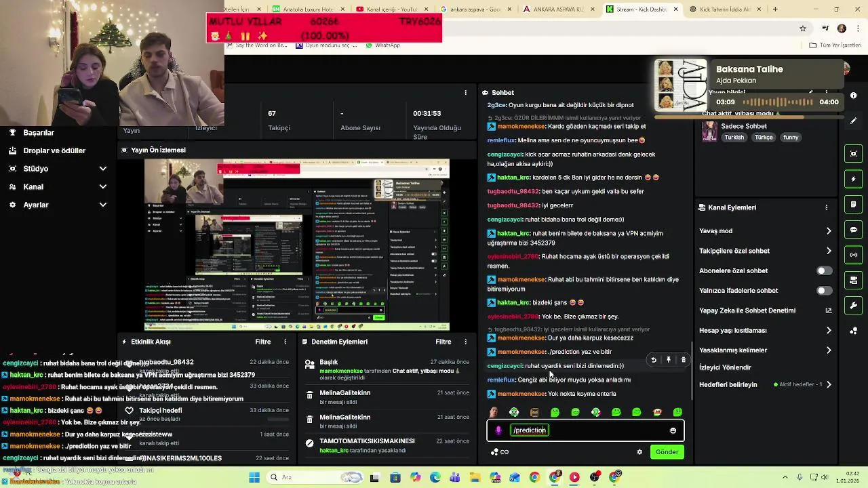Select the first face emote above chat input
The width and height of the screenshot is (868, 488).
tap(494, 412)
